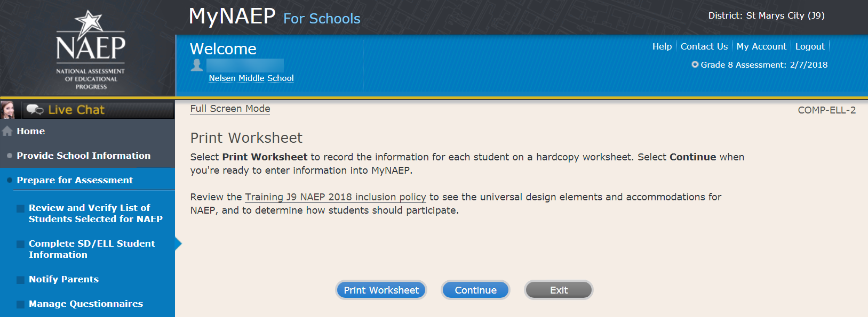Image resolution: width=868 pixels, height=317 pixels.
Task: Toggle square beside Review and Verify List
Action: click(x=20, y=208)
